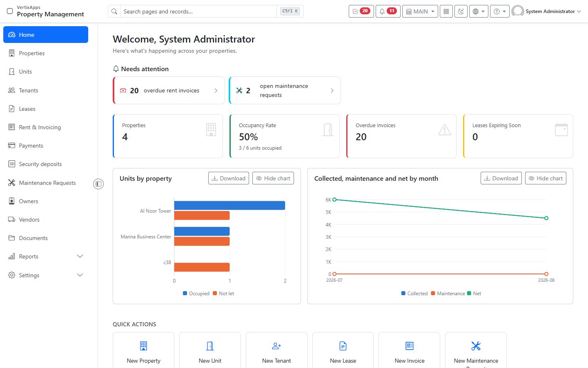The width and height of the screenshot is (588, 368).
Task: Open Units in the sidebar
Action: tap(46, 72)
